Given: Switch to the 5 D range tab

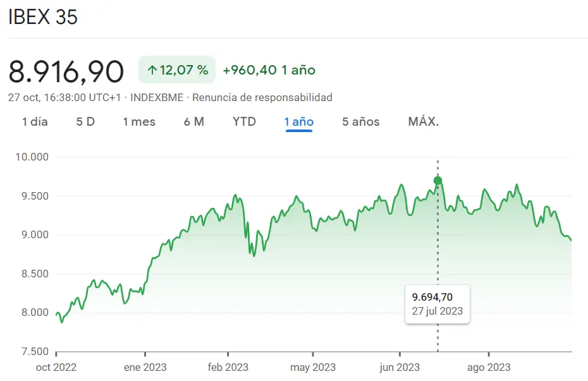Looking at the screenshot, I should (85, 122).
